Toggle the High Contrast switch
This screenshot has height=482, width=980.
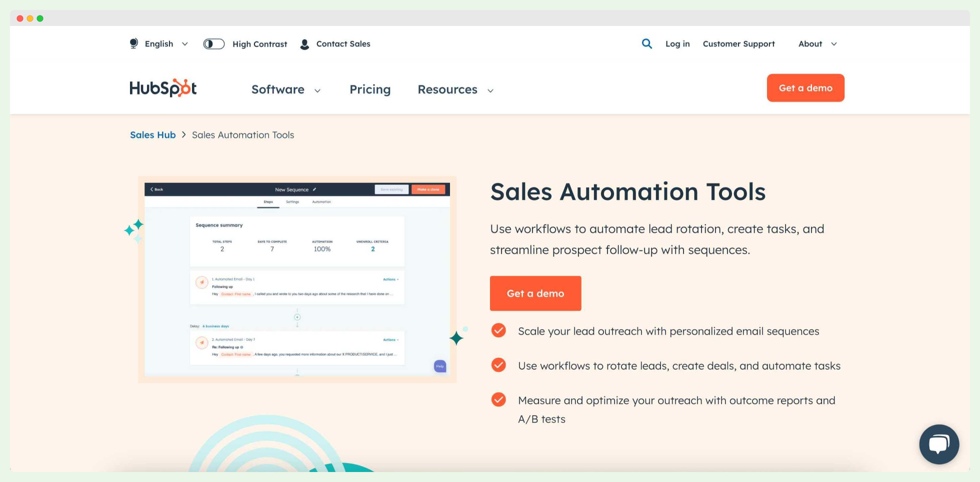(213, 44)
